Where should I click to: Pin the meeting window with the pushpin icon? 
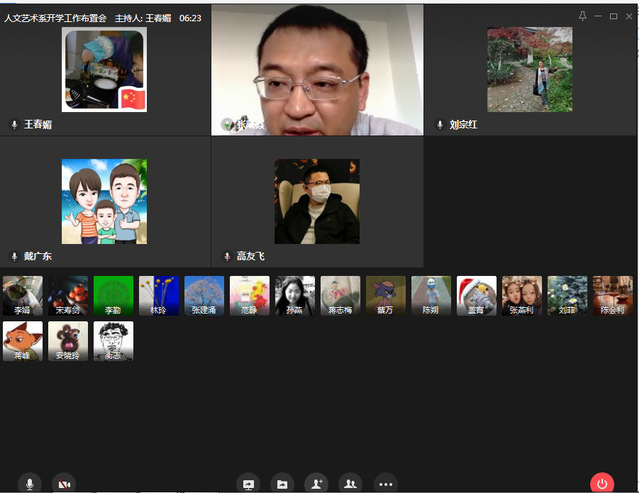pos(583,16)
